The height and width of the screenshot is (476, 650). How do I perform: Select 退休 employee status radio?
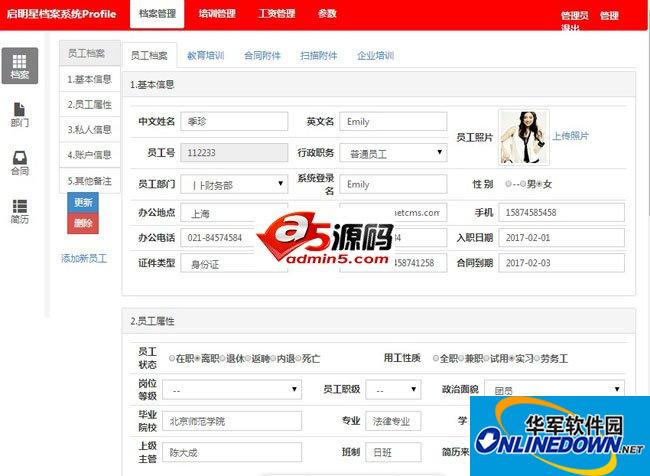(x=223, y=358)
